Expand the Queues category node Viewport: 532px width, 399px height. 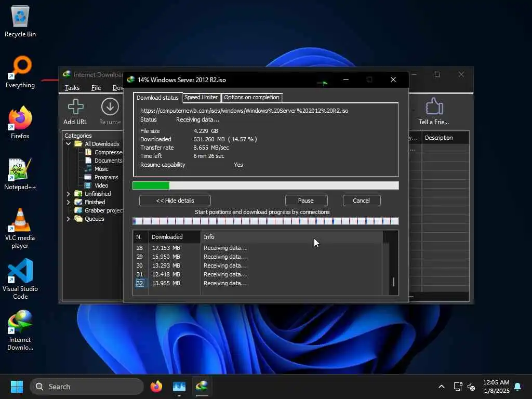click(x=69, y=219)
